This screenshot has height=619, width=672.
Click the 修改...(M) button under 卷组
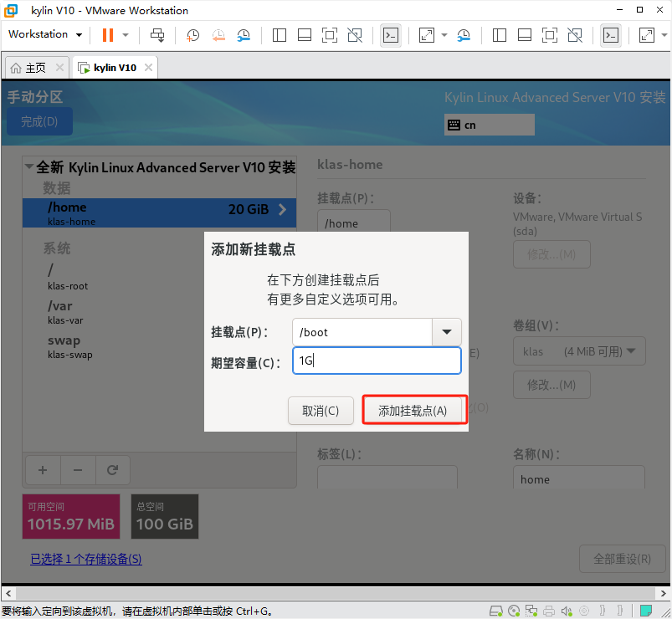[551, 385]
